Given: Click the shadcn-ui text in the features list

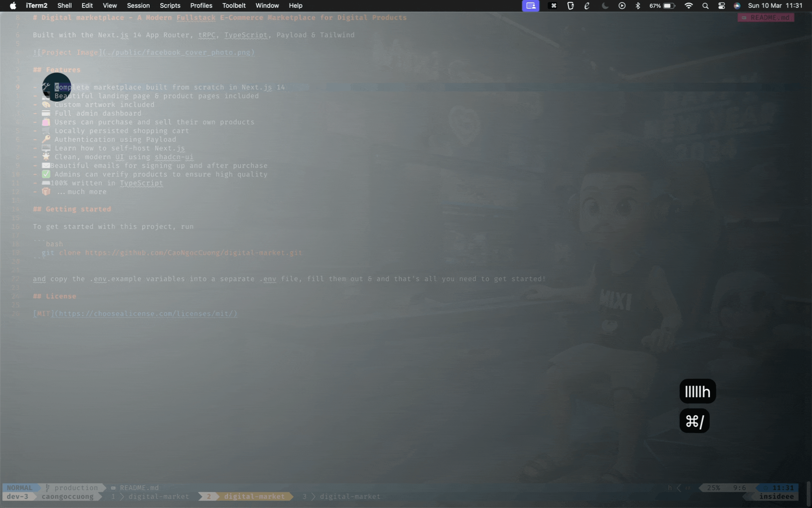Looking at the screenshot, I should tap(174, 157).
